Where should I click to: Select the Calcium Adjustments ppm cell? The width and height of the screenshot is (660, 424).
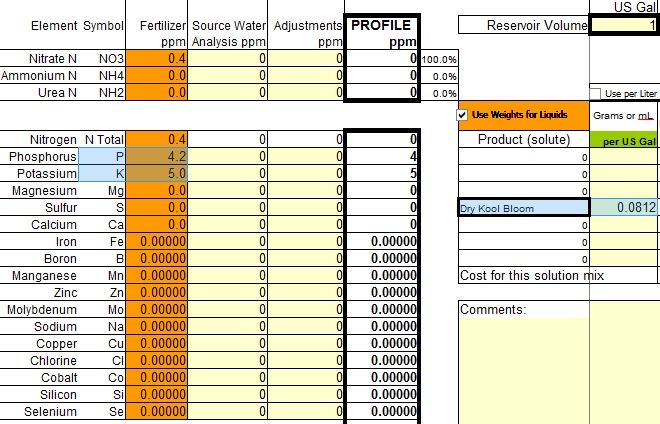[x=306, y=224]
